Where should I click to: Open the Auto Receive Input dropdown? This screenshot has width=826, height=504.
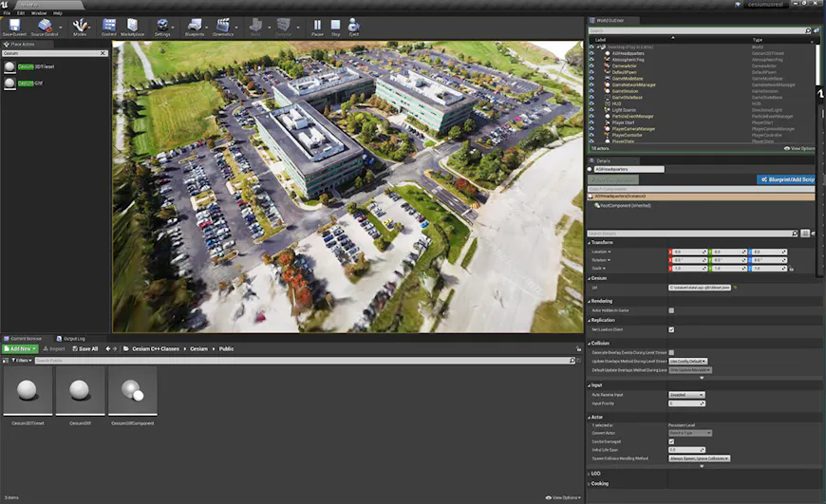click(685, 394)
